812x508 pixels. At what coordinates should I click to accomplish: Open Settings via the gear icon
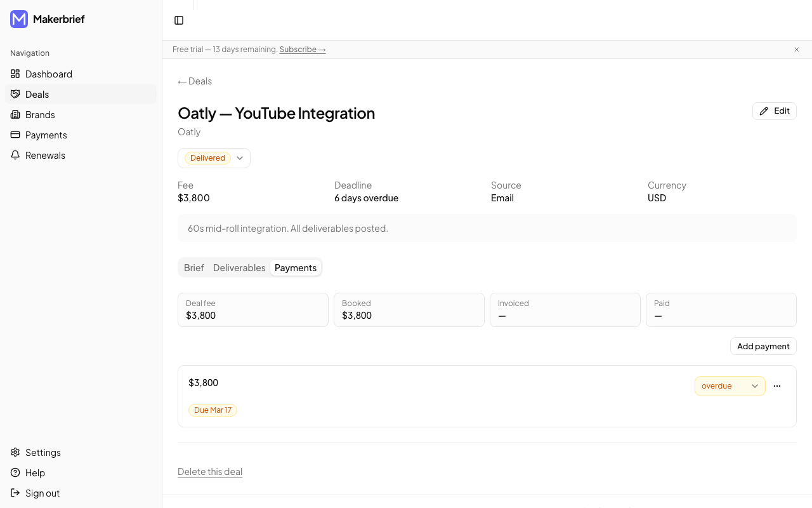tap(15, 452)
